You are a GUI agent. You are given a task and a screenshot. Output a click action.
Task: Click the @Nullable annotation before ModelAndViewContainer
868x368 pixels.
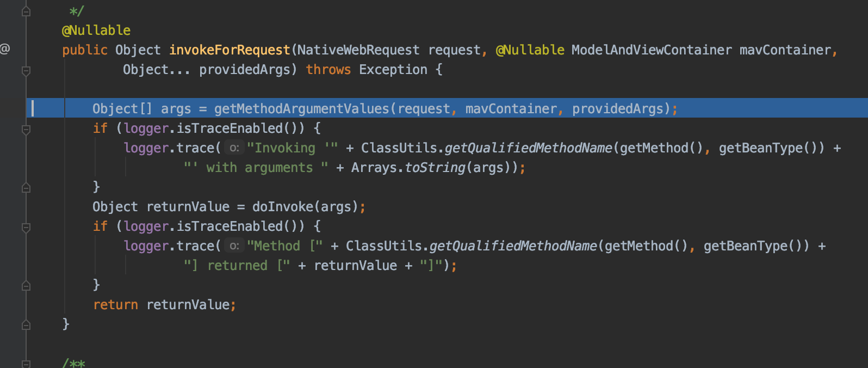[530, 50]
